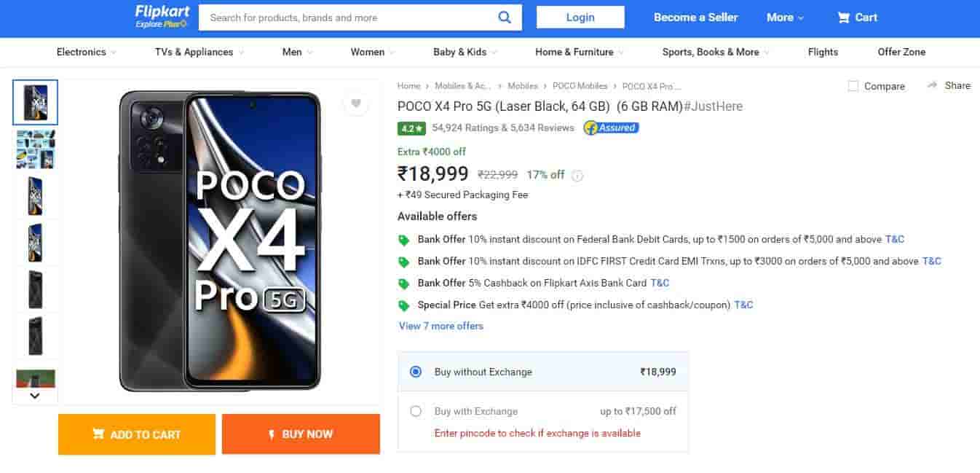The image size is (980, 473).
Task: Click the ADD TO CART button
Action: click(136, 434)
